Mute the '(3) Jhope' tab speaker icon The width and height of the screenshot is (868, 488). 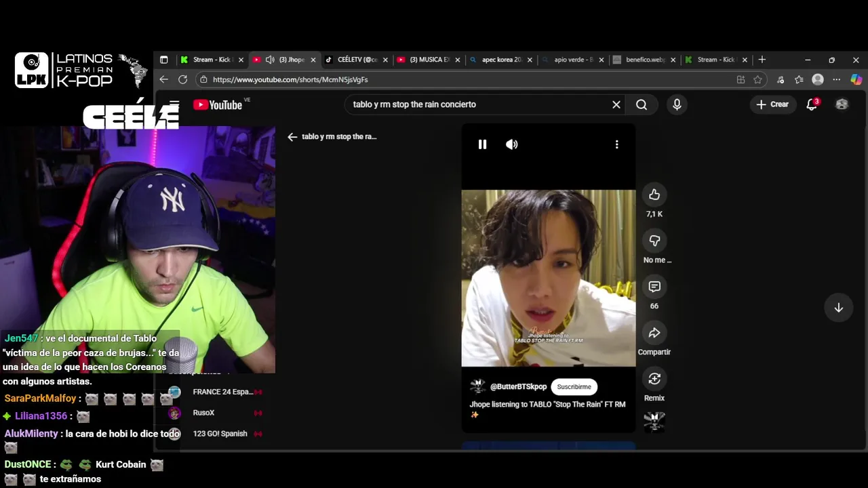270,60
